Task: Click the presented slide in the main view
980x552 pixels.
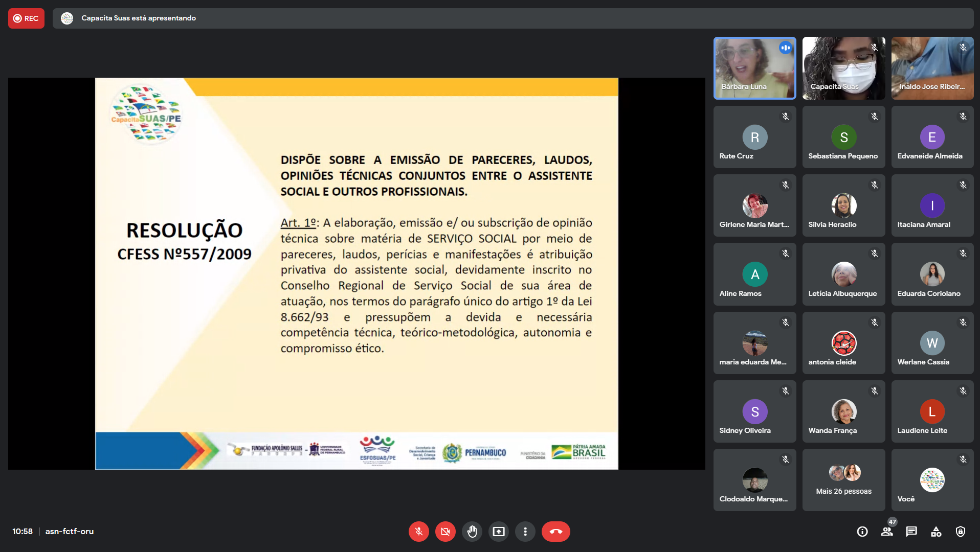Action: (357, 273)
